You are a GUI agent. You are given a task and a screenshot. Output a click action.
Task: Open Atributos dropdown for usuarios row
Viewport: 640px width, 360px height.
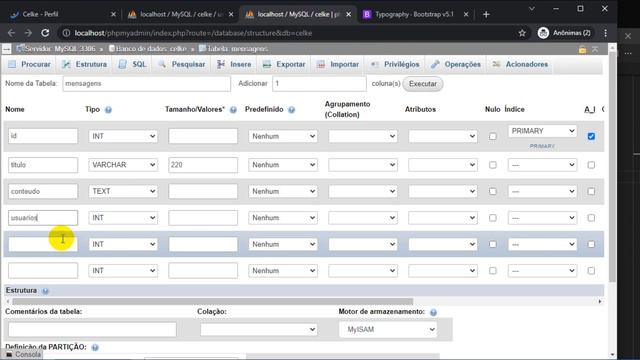point(443,218)
